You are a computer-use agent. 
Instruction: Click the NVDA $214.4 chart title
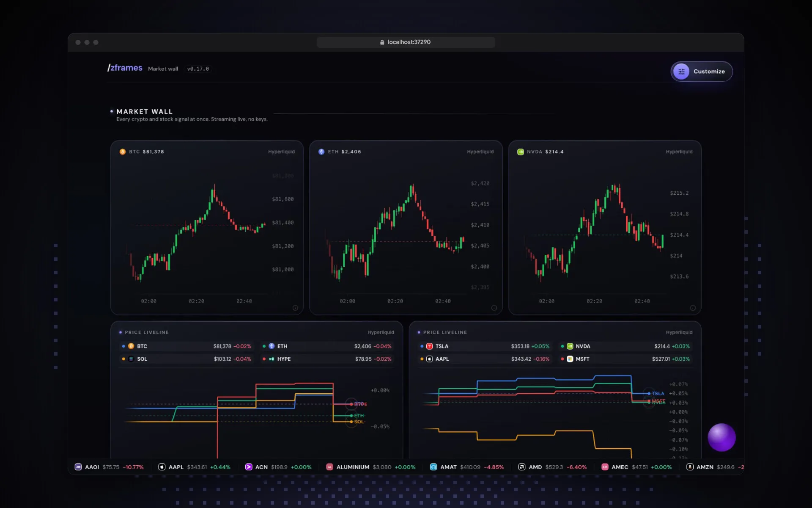tap(545, 152)
